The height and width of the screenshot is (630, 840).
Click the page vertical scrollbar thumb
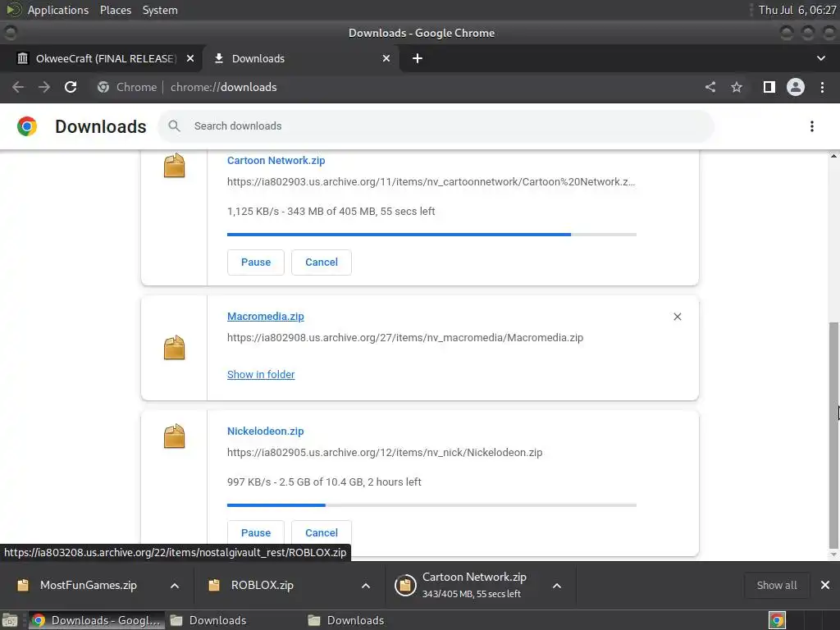click(x=833, y=435)
